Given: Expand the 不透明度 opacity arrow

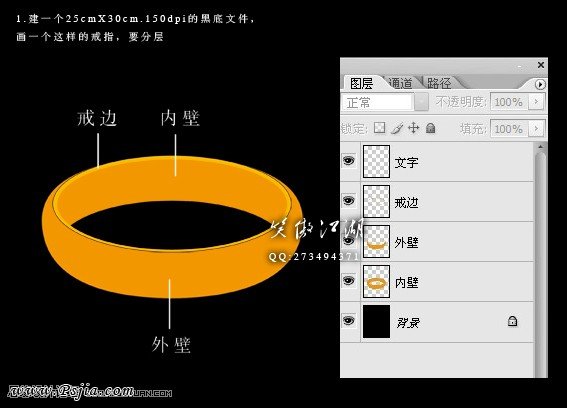Looking at the screenshot, I should tap(536, 102).
